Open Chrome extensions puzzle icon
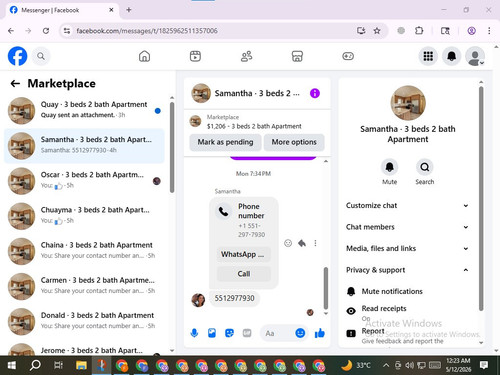Screen dimensions: 500x375 coord(419,31)
